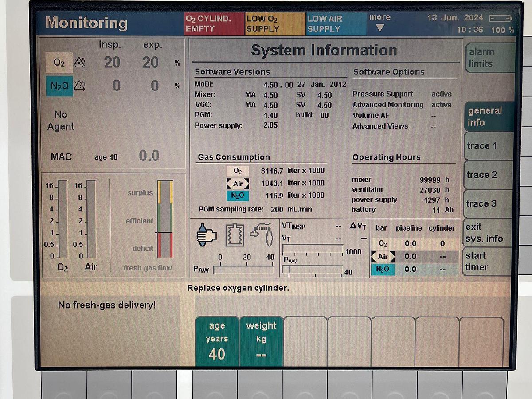Switch to the trace 2 tab

tap(489, 175)
